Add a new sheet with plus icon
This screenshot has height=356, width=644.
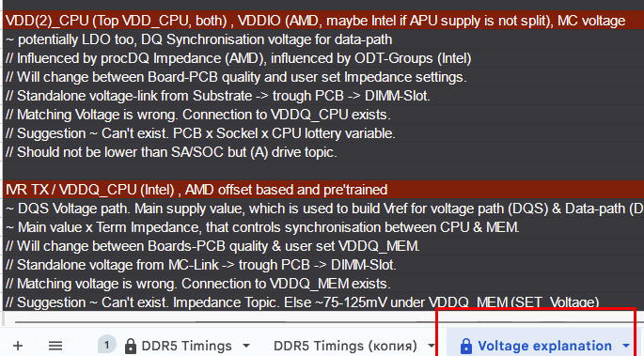[x=18, y=346]
